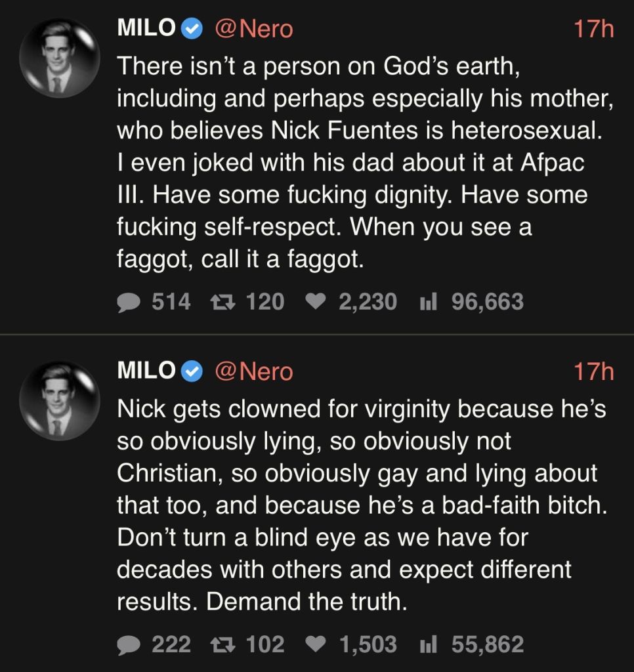Image resolution: width=634 pixels, height=672 pixels.
Task: Open view analytics icon on first tweet
Action: tap(428, 303)
